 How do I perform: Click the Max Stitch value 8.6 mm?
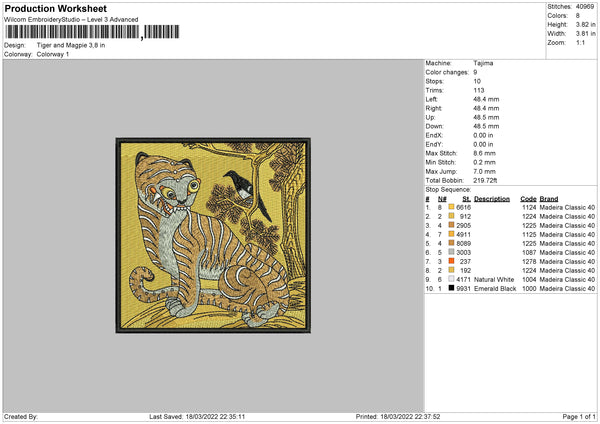484,153
